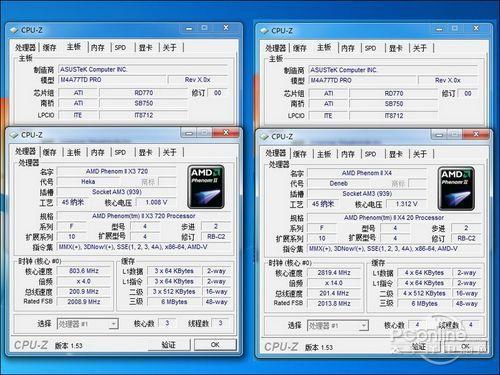Image resolution: width=500 pixels, height=375 pixels.
Task: Click the name field 'AMD Phenom II X3 720'
Action: tap(117, 171)
